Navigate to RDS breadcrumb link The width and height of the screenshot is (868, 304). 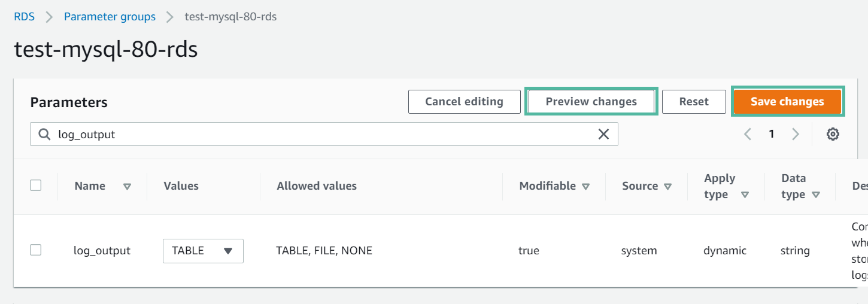pyautogui.click(x=25, y=17)
